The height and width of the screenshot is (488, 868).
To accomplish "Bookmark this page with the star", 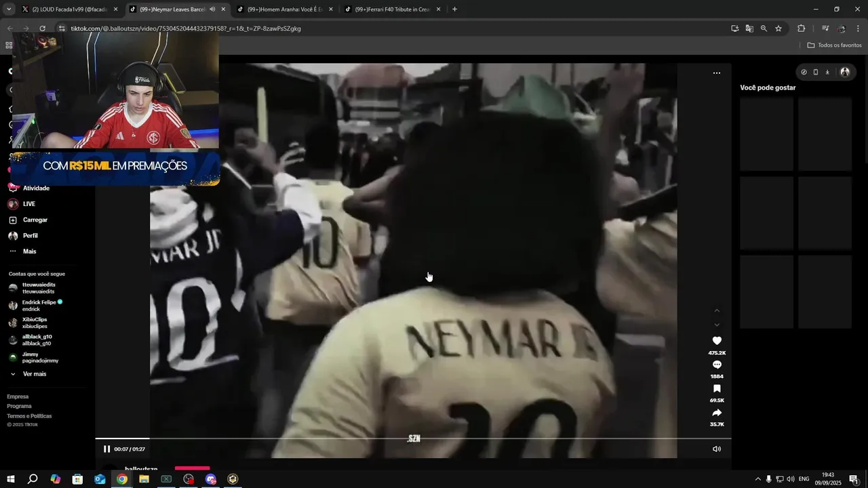I will (778, 28).
